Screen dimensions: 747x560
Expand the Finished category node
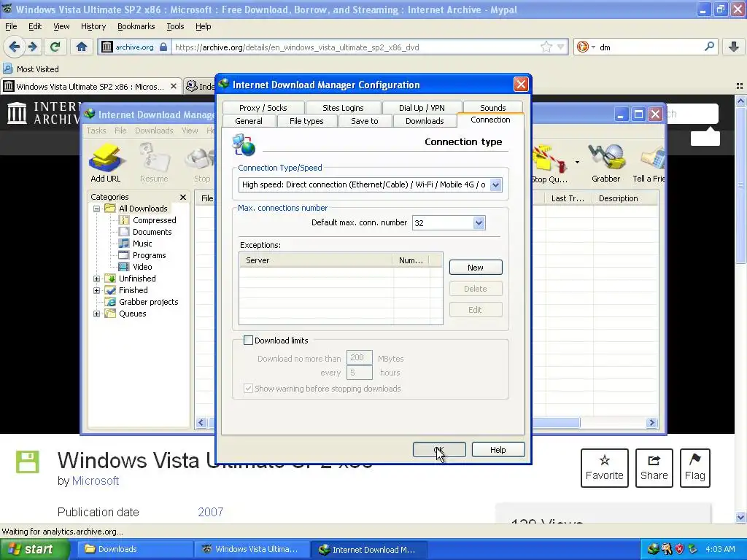click(x=97, y=290)
